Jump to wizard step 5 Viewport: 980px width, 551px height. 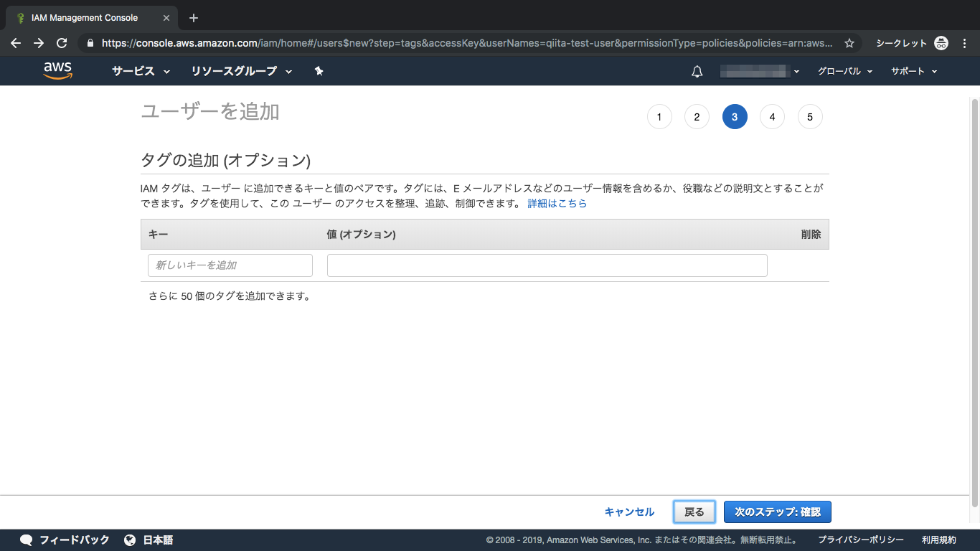pyautogui.click(x=810, y=117)
